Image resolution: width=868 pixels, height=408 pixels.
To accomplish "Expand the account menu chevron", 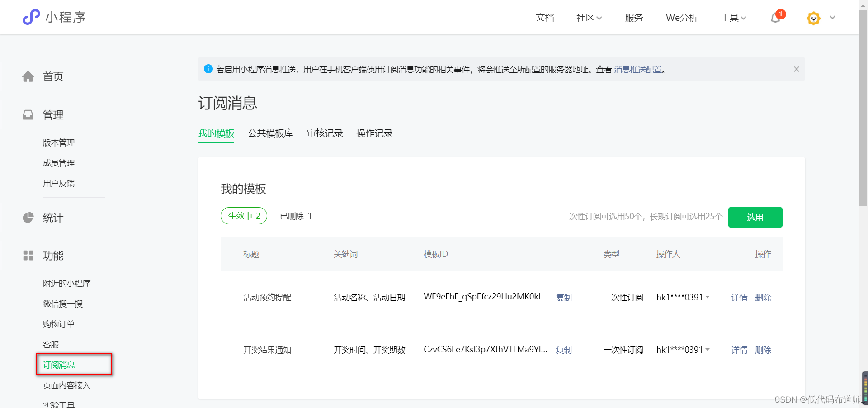I will [x=832, y=18].
